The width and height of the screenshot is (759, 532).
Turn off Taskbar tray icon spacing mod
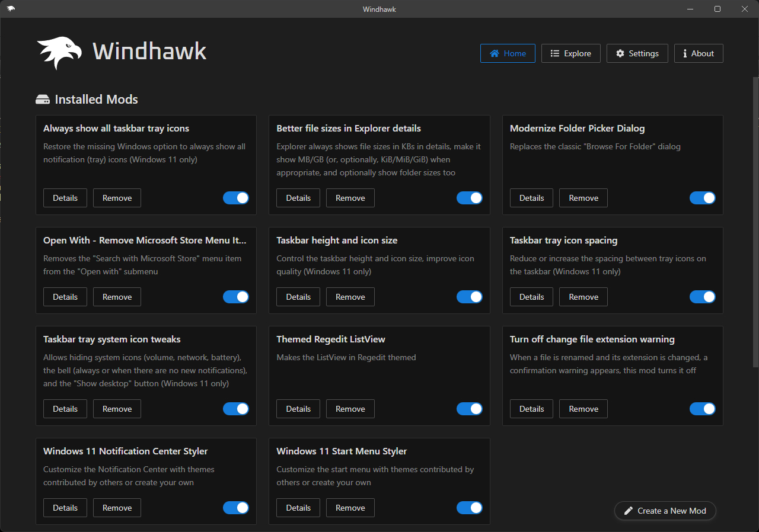coord(703,297)
